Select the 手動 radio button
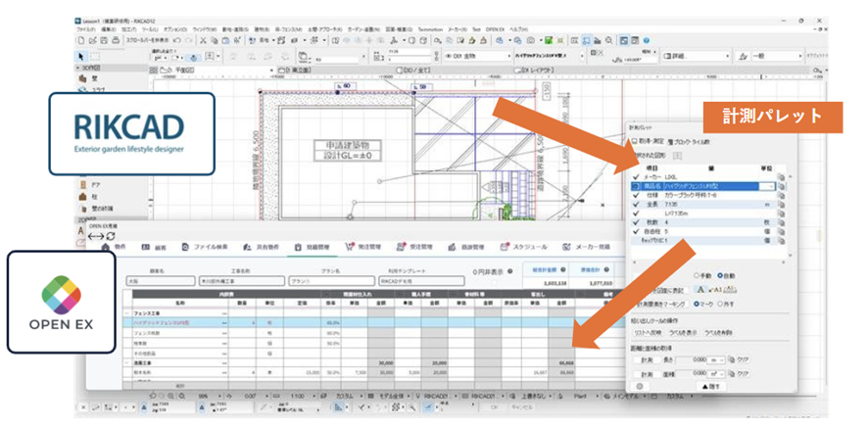Screen dimensions: 868x428 point(697,275)
